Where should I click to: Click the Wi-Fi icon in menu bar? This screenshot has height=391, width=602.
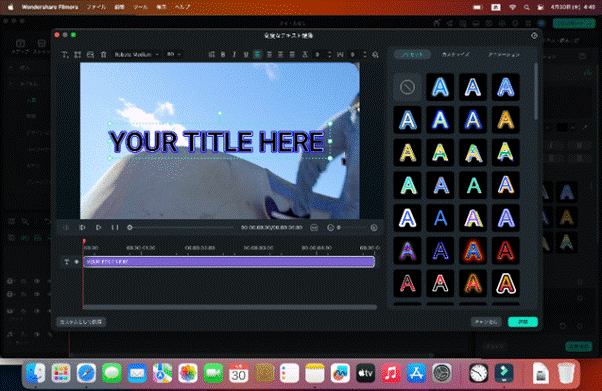[512, 7]
